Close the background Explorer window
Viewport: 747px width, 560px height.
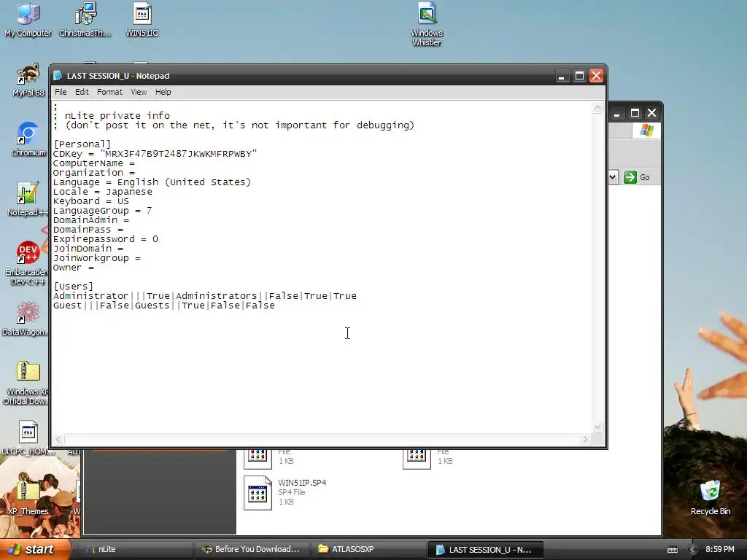651,113
